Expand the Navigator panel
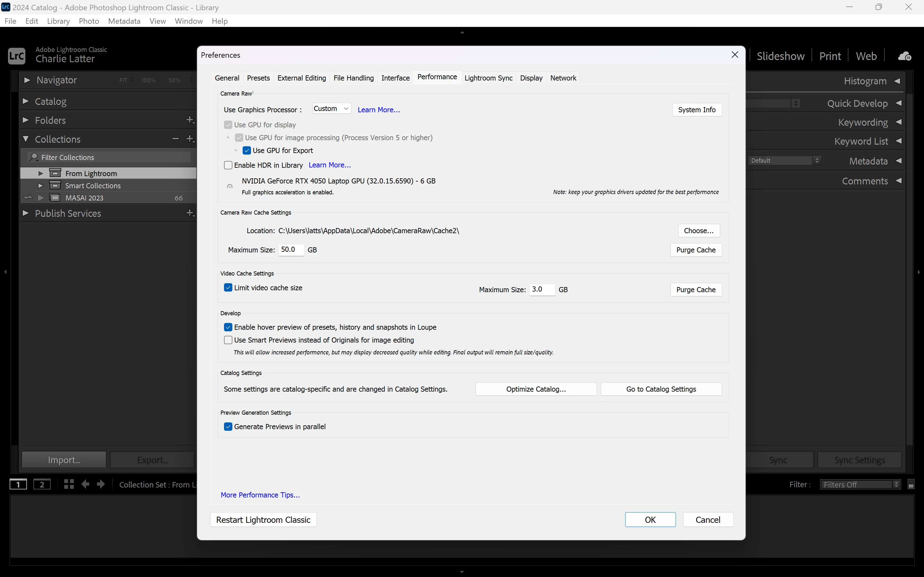Image resolution: width=924 pixels, height=577 pixels. (27, 80)
